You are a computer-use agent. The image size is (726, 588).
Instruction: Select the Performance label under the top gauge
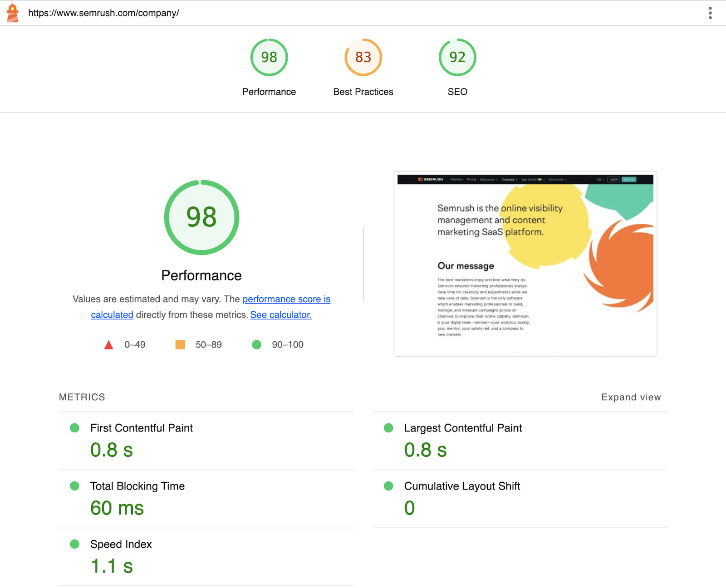(x=269, y=91)
